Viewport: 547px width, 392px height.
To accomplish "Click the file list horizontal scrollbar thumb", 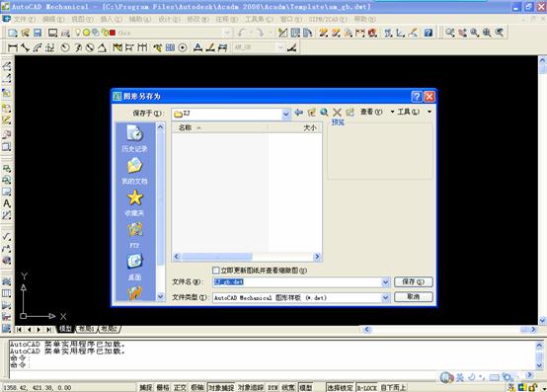I will pos(216,257).
